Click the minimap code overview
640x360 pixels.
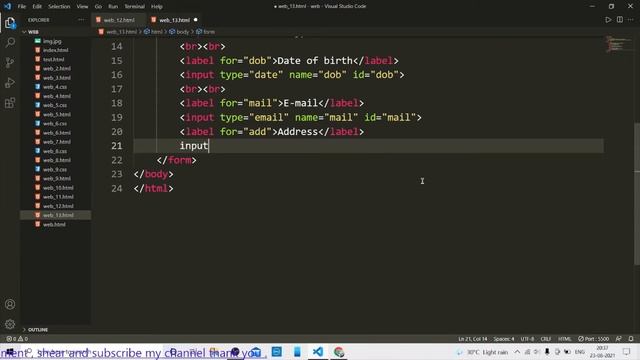tap(618, 44)
